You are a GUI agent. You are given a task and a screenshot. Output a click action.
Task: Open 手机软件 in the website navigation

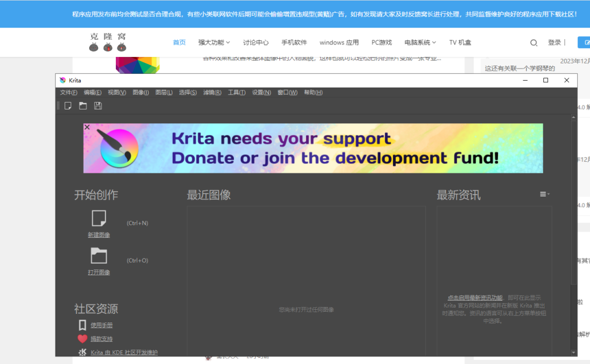[x=294, y=43]
